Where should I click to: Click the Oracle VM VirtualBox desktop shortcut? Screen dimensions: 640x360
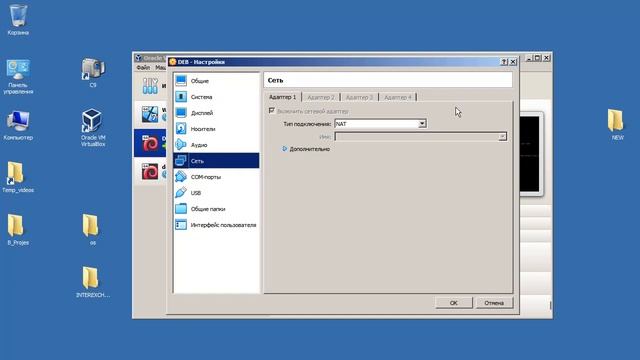pos(93,128)
